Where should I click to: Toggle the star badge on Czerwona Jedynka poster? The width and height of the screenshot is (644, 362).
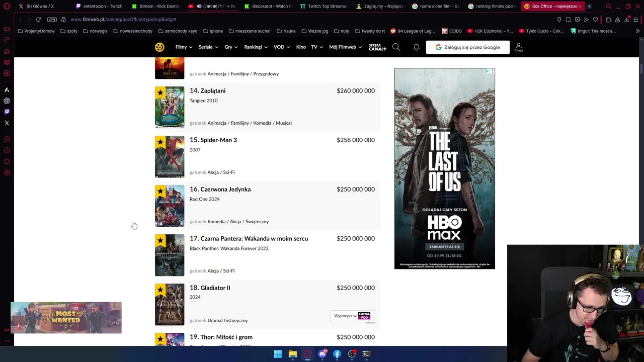[x=160, y=191]
